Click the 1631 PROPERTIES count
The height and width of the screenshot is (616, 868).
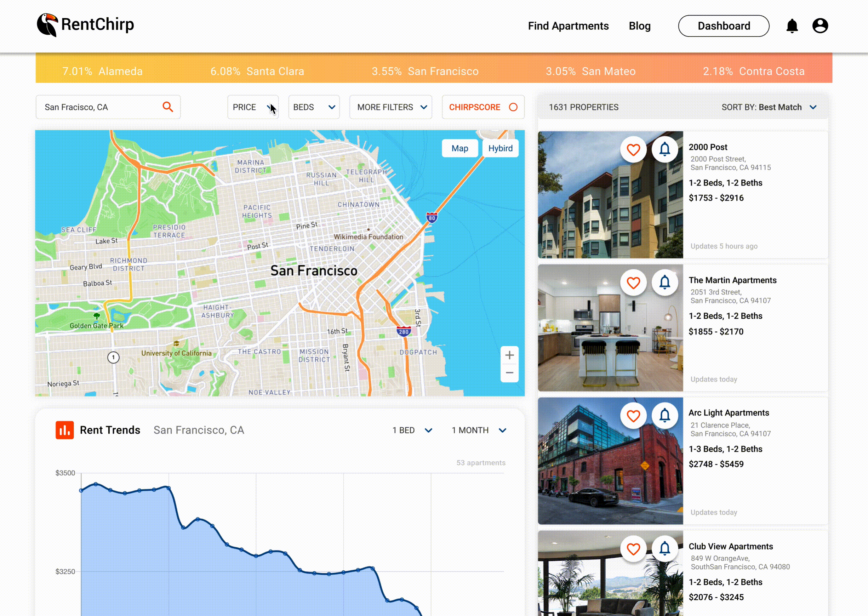pos(583,107)
